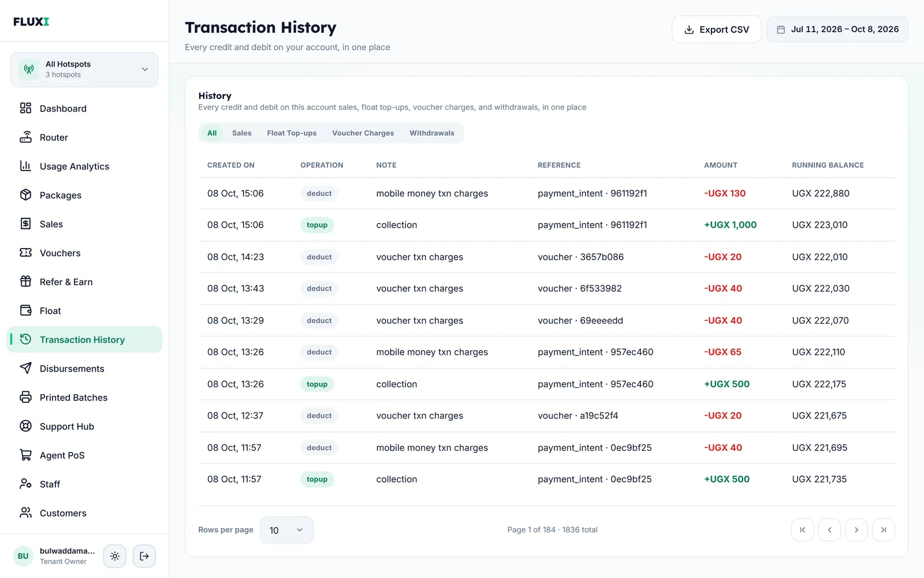Image resolution: width=924 pixels, height=578 pixels.
Task: Open Refer & Earn gift icon
Action: 26,281
